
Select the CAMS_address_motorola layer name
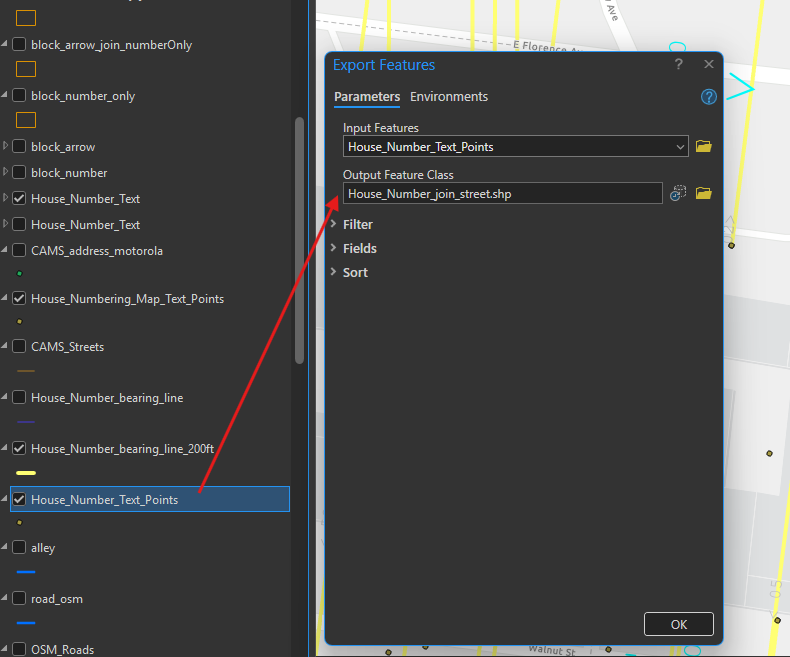(97, 251)
